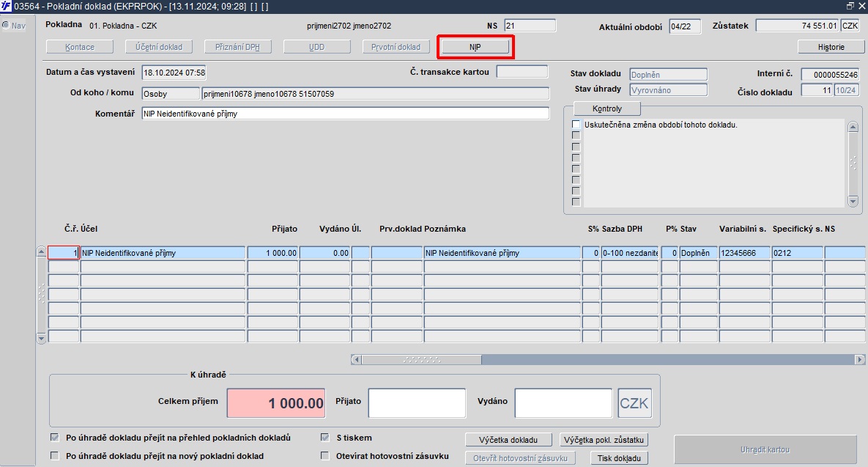
Task: Click Přiznání DPH button
Action: point(237,47)
